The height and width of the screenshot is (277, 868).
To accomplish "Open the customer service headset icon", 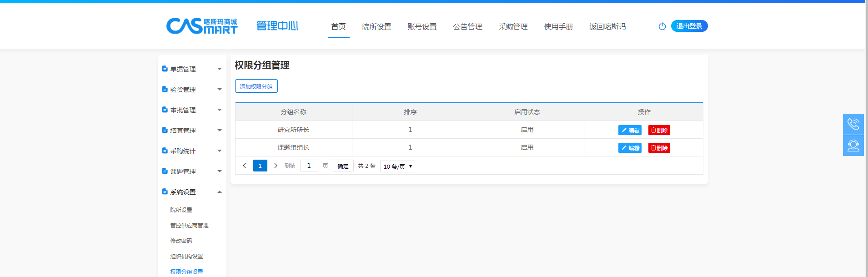I will tap(853, 146).
